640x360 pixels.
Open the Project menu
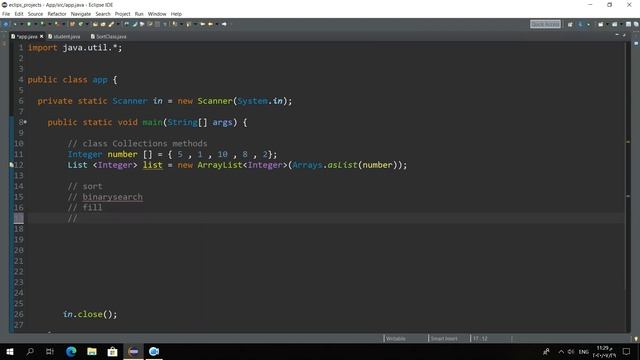pyautogui.click(x=122, y=14)
